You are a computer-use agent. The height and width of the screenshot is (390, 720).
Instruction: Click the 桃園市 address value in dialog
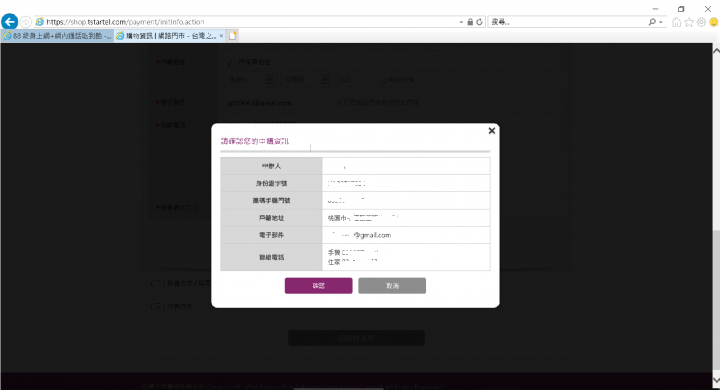point(363,218)
